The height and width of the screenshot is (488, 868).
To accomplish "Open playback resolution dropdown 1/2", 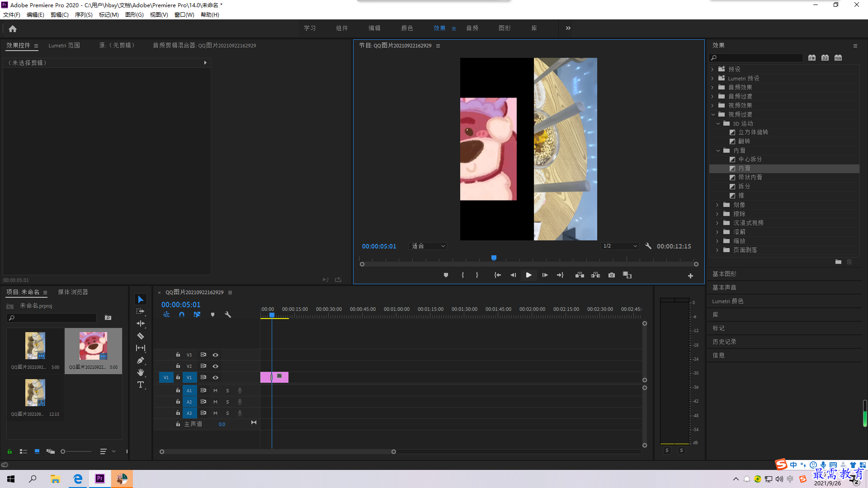I will coord(620,246).
